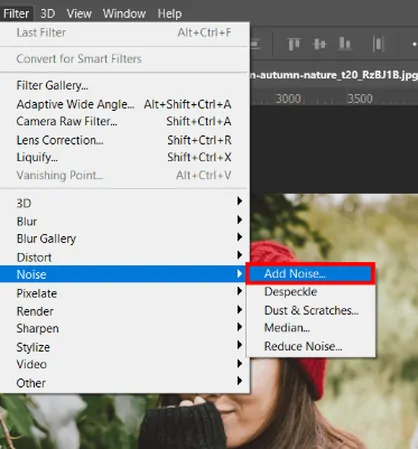Expand the Blur submenu
This screenshot has height=449, width=418.
click(124, 221)
